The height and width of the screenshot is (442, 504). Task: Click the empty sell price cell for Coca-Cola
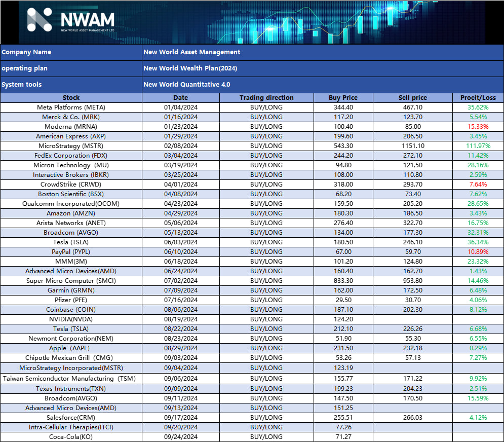click(x=413, y=437)
